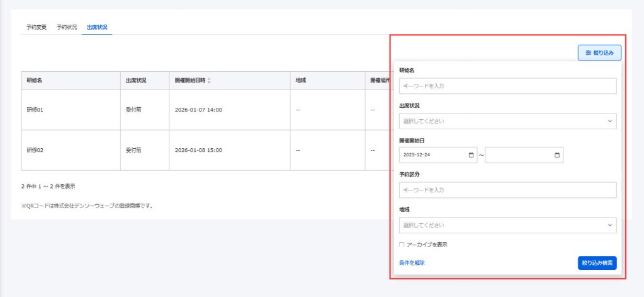Open the calendar picker for start date 2025-12-24
Image resolution: width=644 pixels, height=297 pixels.
tap(472, 155)
